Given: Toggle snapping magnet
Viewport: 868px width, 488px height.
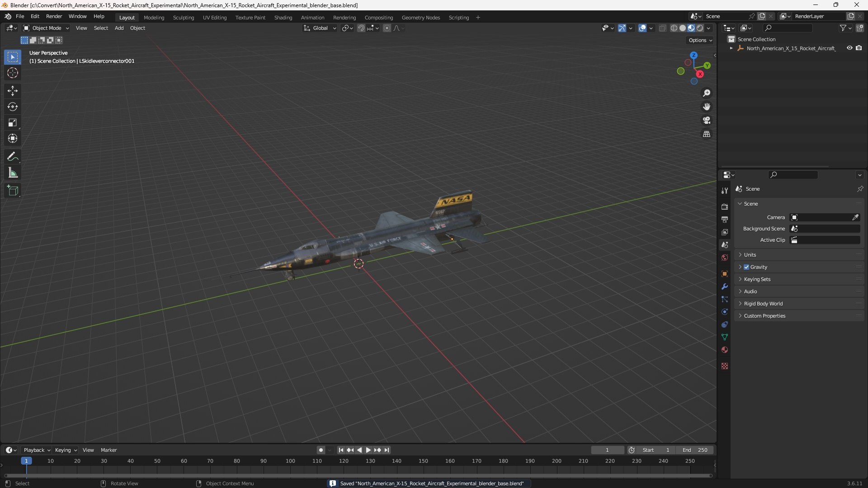Looking at the screenshot, I should click(x=361, y=28).
